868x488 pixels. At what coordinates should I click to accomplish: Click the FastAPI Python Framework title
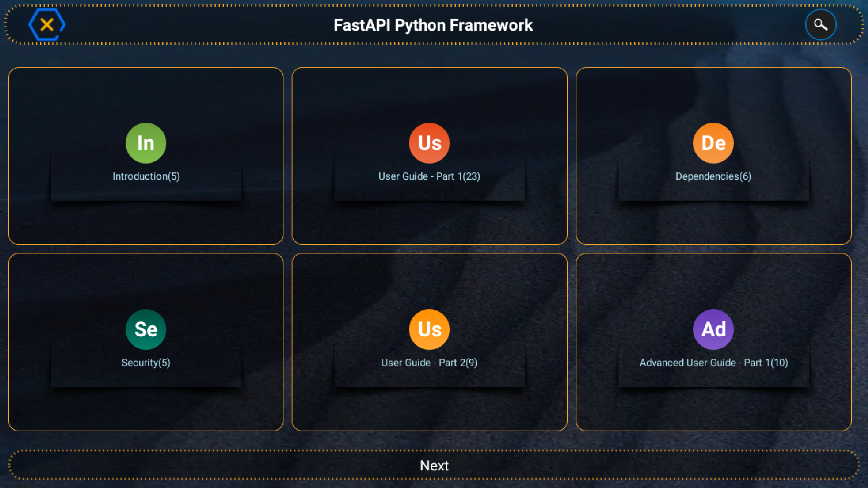coord(433,25)
